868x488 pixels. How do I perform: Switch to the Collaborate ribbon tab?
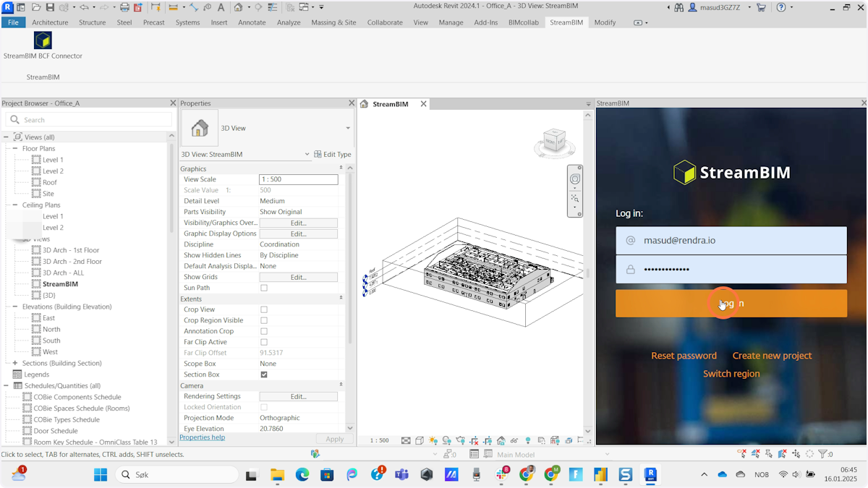click(x=385, y=22)
